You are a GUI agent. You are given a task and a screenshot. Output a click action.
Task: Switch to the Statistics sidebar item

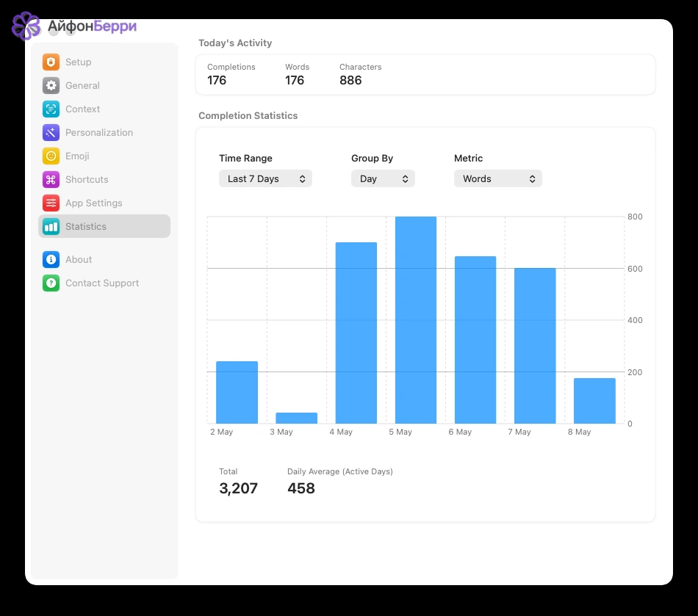104,226
